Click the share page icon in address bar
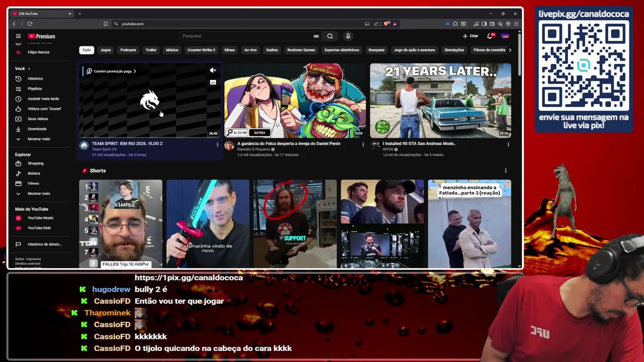This screenshot has width=644, height=362. click(376, 24)
